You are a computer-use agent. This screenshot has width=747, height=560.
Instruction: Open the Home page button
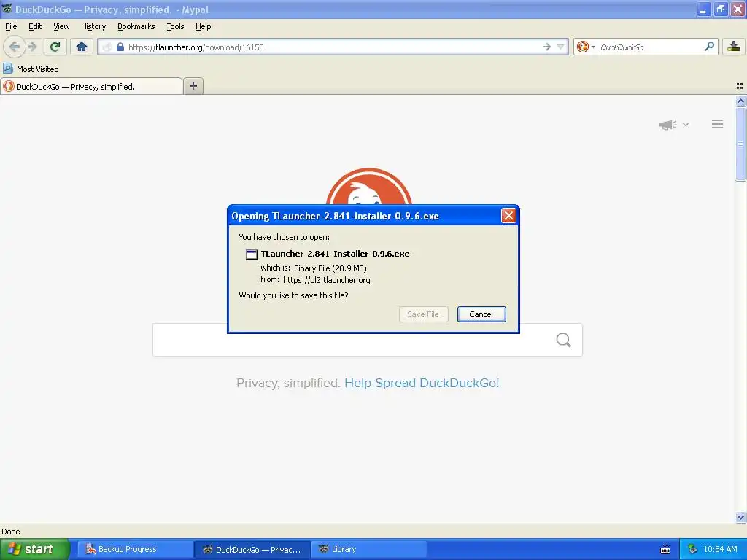(x=82, y=47)
